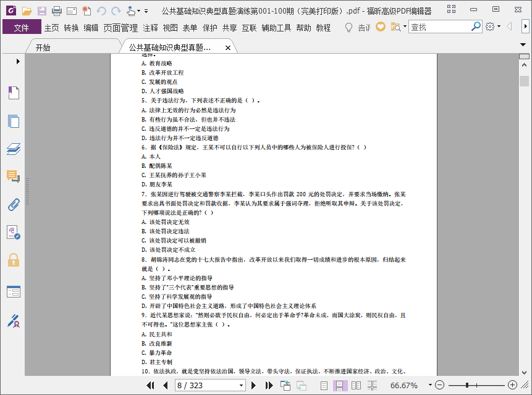The width and height of the screenshot is (532, 395).
Task: Toggle two-page facing view mode
Action: point(357,385)
